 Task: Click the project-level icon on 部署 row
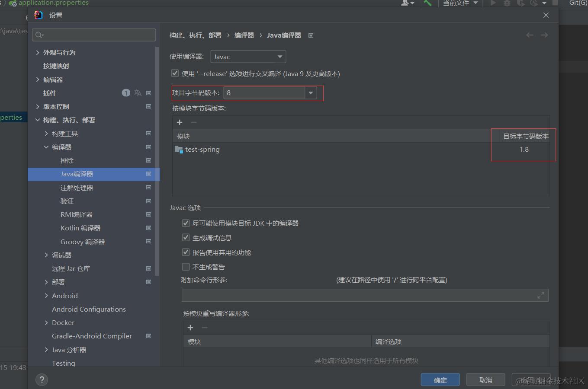(x=148, y=282)
